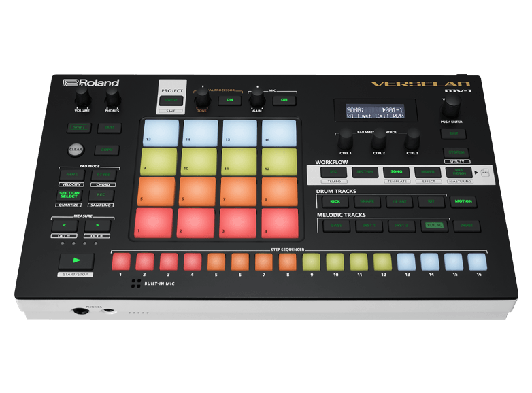Click step sequencer button 10
The image size is (532, 393).
(x=335, y=262)
